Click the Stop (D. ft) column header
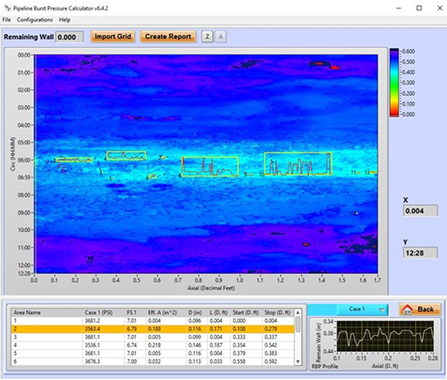447x380 pixels. [x=277, y=313]
